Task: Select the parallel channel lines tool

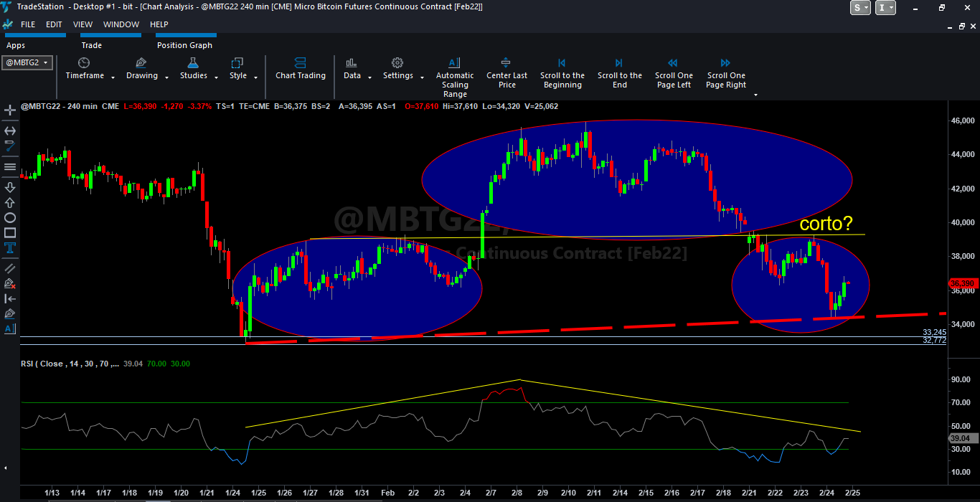Action: (x=10, y=268)
